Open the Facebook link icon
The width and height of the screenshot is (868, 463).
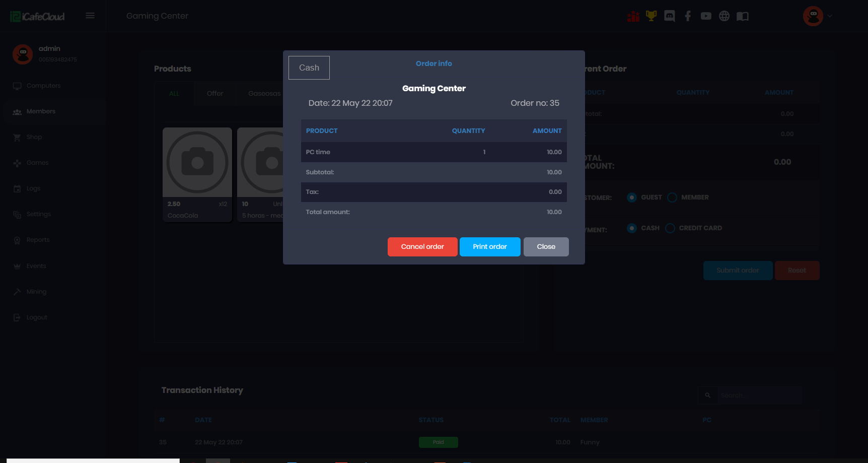(688, 16)
